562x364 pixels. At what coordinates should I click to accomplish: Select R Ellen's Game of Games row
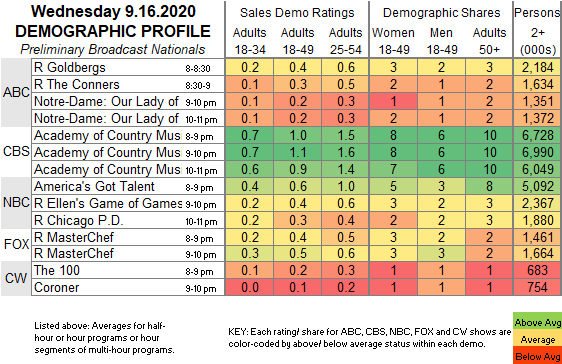pyautogui.click(x=128, y=203)
